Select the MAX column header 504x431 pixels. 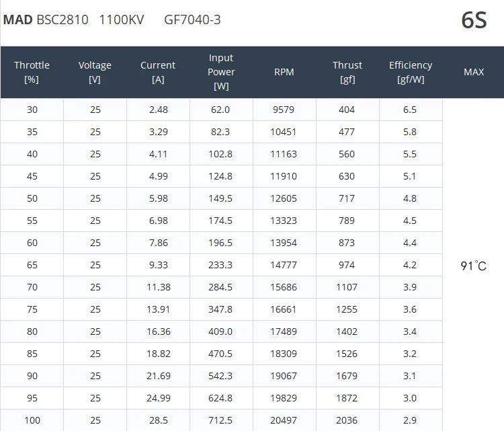click(474, 72)
